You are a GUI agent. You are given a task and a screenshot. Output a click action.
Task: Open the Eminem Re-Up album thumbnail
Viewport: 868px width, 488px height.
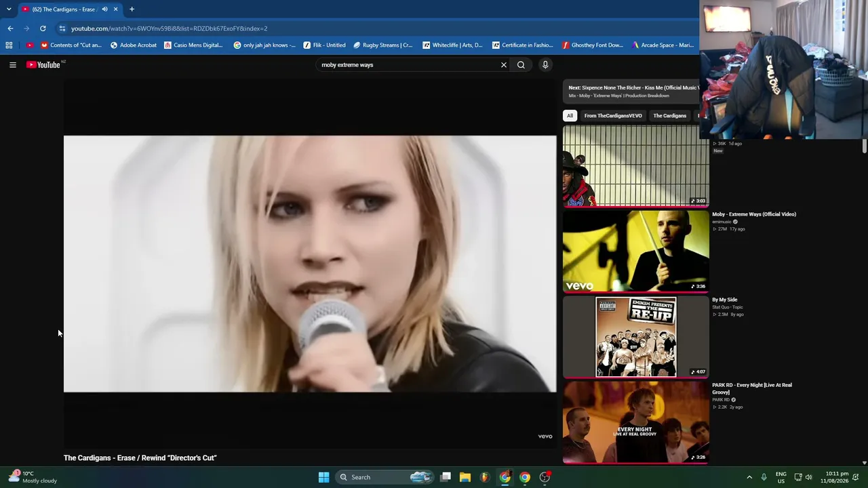(x=636, y=337)
